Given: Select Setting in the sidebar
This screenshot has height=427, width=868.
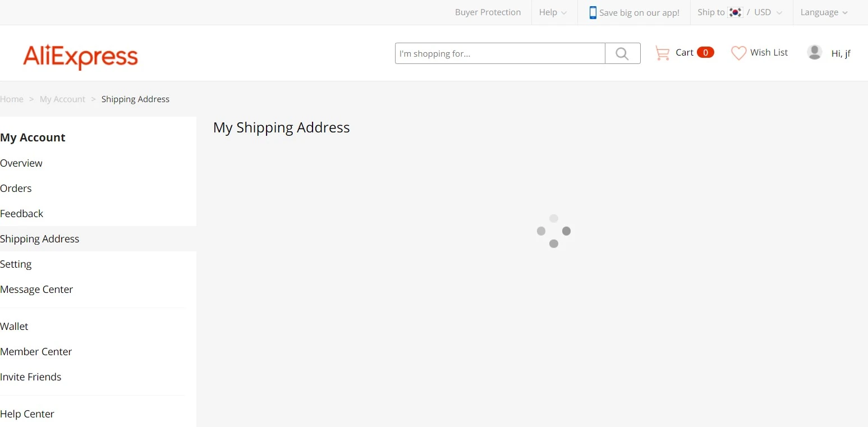Looking at the screenshot, I should (16, 264).
